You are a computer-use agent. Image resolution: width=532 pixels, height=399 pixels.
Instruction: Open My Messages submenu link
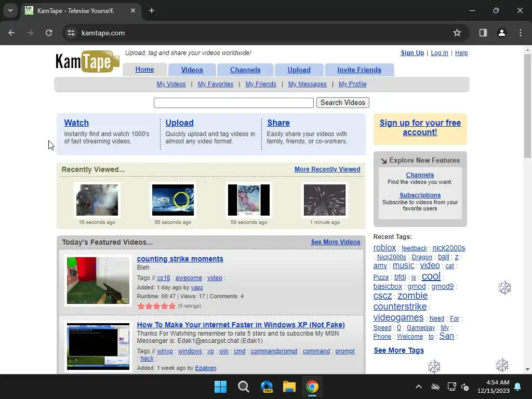(308, 84)
